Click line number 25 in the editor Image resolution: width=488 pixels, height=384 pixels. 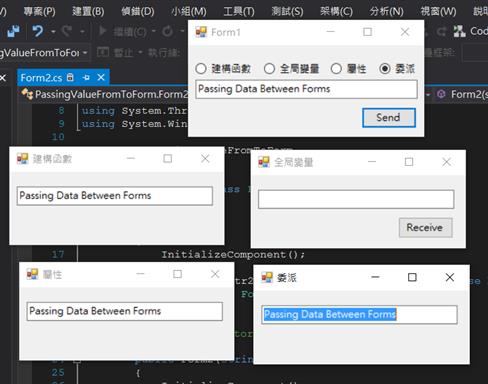coord(58,372)
